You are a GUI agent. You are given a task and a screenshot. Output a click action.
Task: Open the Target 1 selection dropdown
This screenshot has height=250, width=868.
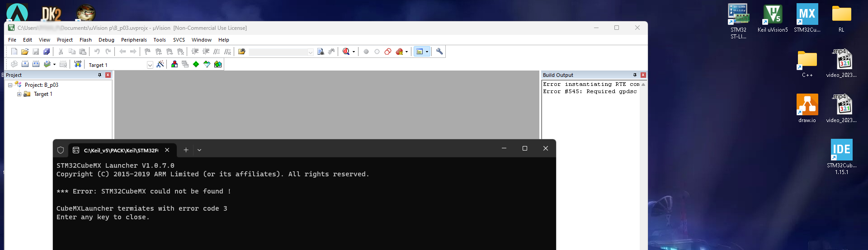coord(150,65)
